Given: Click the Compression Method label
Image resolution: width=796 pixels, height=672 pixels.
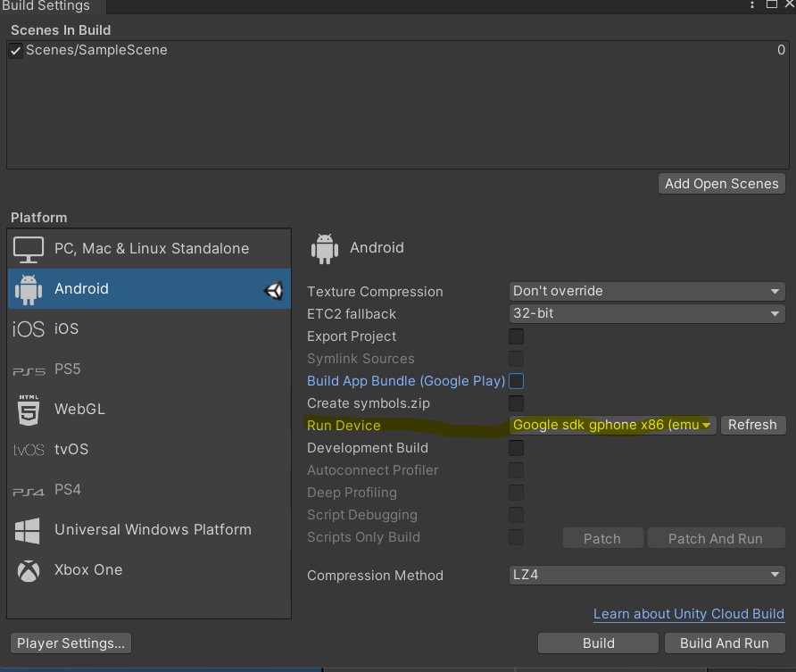Looking at the screenshot, I should tap(375, 576).
